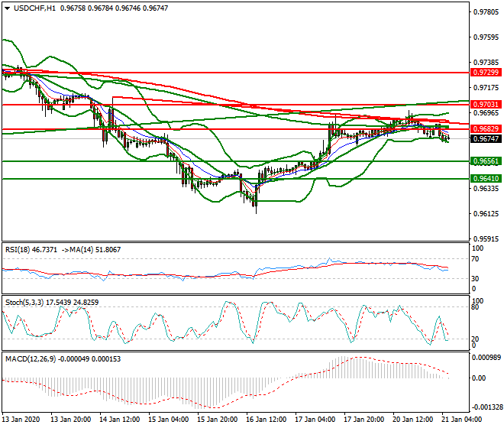The image size is (504, 428).
Task: Select the 16 Jan 12:00 time axis label
Action: coord(267,420)
